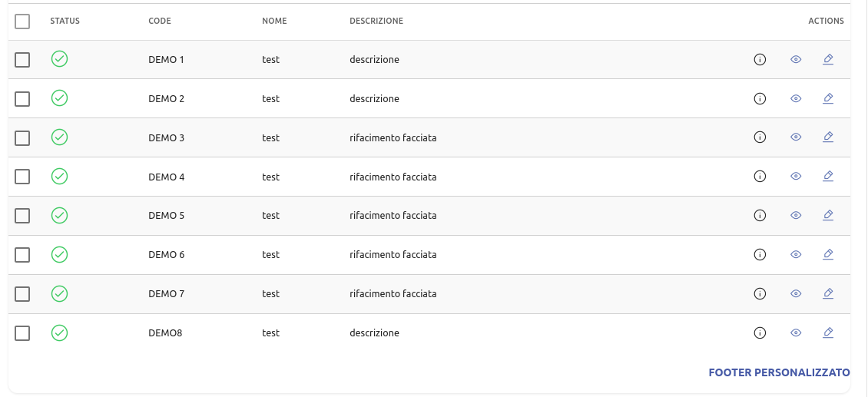The width and height of the screenshot is (868, 397).
Task: View DEMO 6 using eye icon
Action: (796, 254)
